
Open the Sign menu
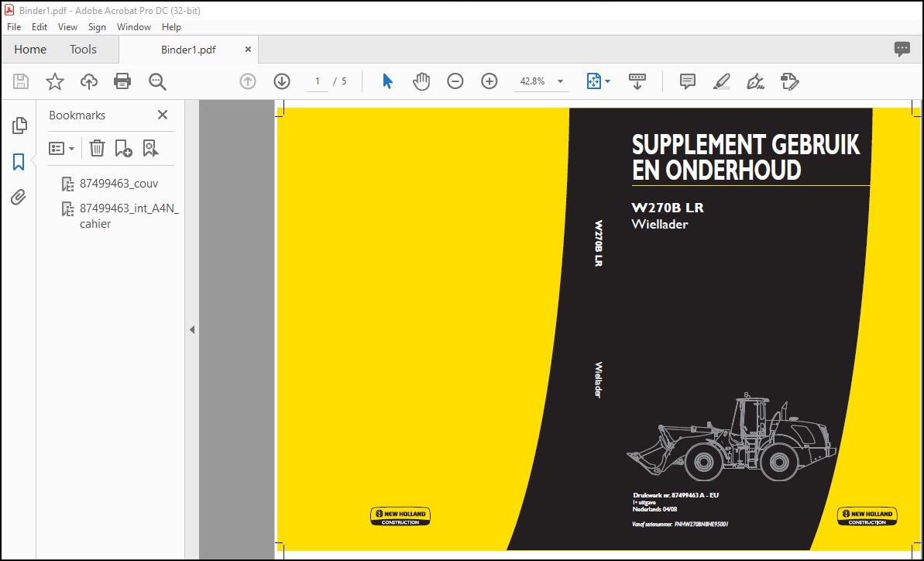point(97,26)
